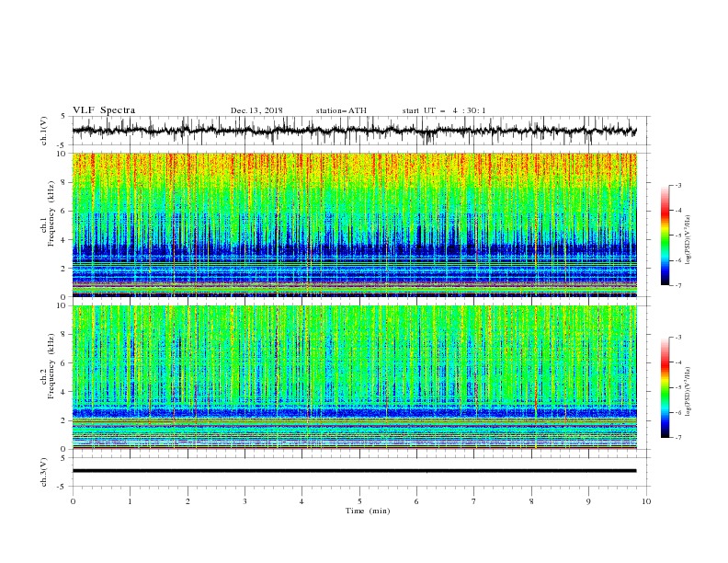Click the log(PSD) label beside ch.1 colorbar

tap(688, 240)
